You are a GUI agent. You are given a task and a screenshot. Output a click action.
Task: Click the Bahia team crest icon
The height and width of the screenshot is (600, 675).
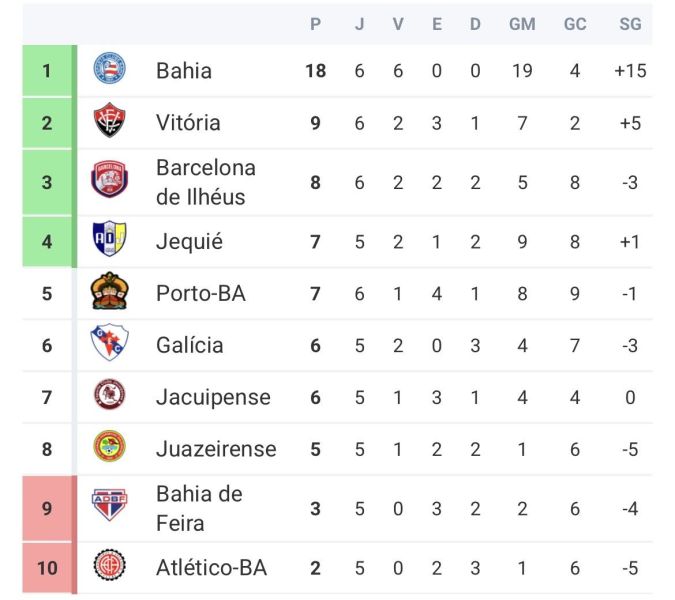point(109,70)
